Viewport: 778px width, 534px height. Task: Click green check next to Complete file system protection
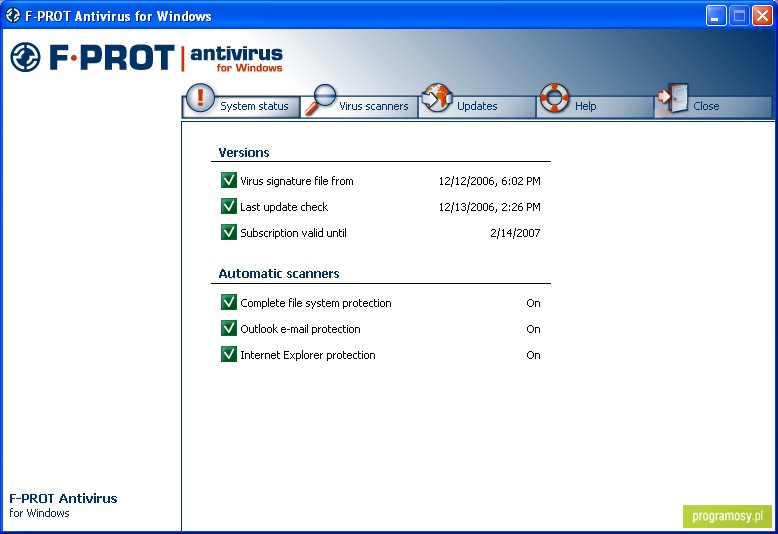tap(229, 302)
